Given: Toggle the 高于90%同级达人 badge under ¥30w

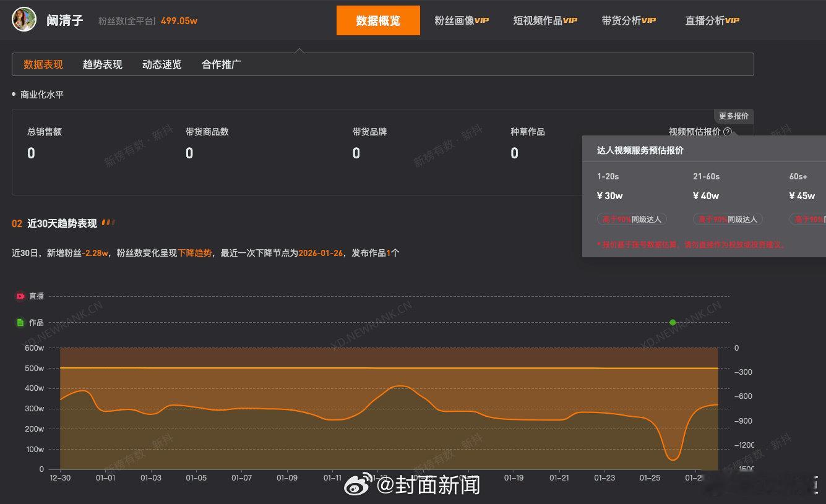Looking at the screenshot, I should coord(632,219).
